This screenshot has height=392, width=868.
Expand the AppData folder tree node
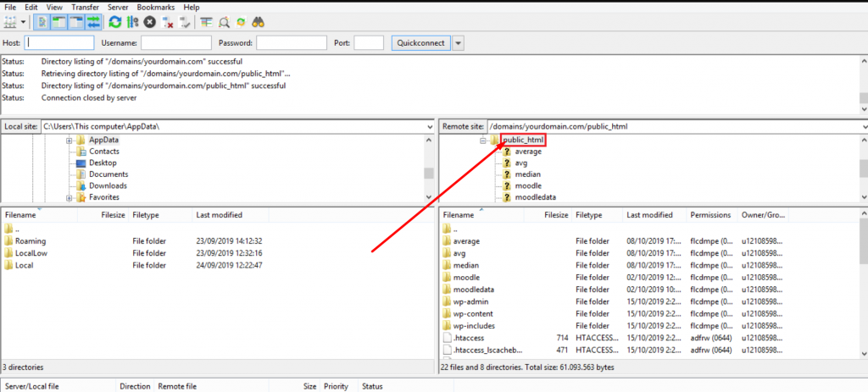click(69, 140)
